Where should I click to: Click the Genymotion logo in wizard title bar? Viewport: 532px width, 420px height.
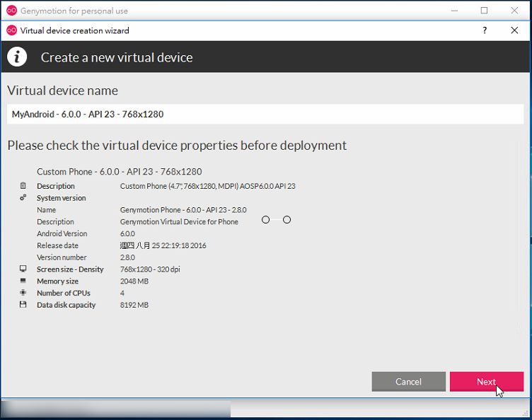pos(11,30)
